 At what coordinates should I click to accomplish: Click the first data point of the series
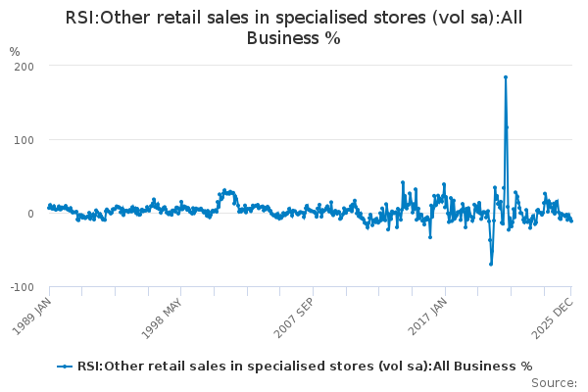coord(49,208)
